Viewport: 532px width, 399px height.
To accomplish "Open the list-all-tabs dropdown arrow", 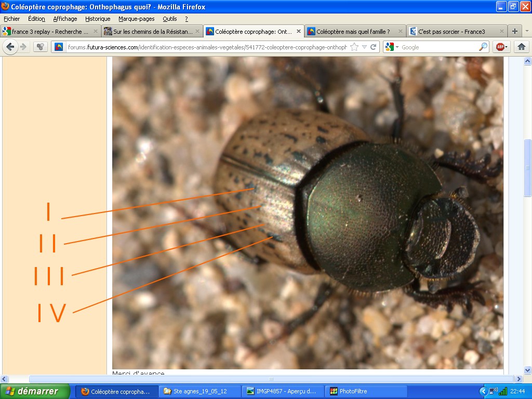I will [527, 31].
